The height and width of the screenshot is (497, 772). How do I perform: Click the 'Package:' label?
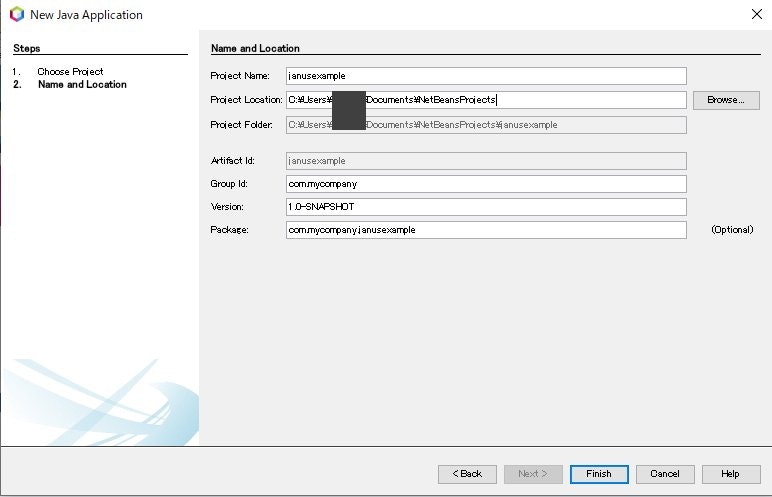pyautogui.click(x=229, y=230)
